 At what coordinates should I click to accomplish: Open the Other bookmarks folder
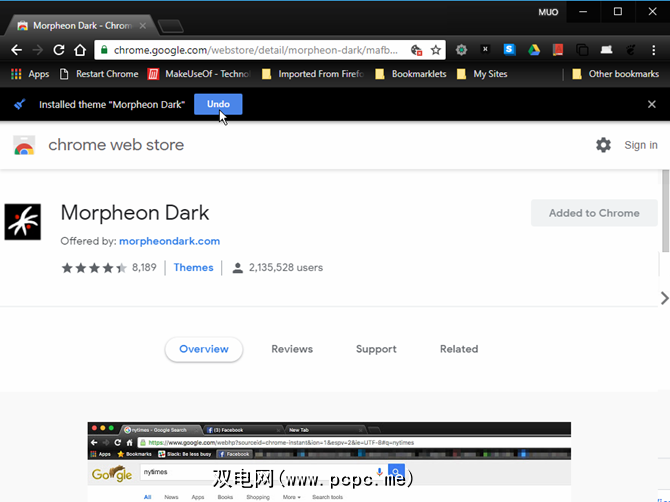coord(615,74)
